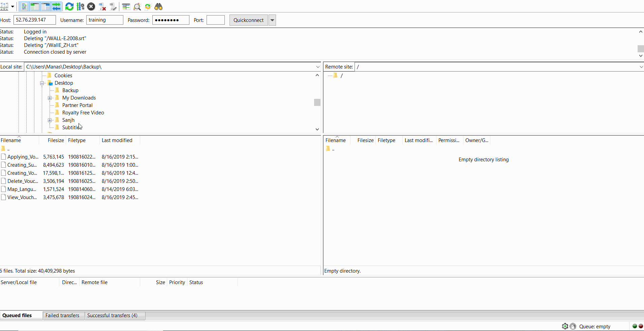Click auto-update gear icon in status bar
This screenshot has height=331, width=644.
(x=565, y=326)
